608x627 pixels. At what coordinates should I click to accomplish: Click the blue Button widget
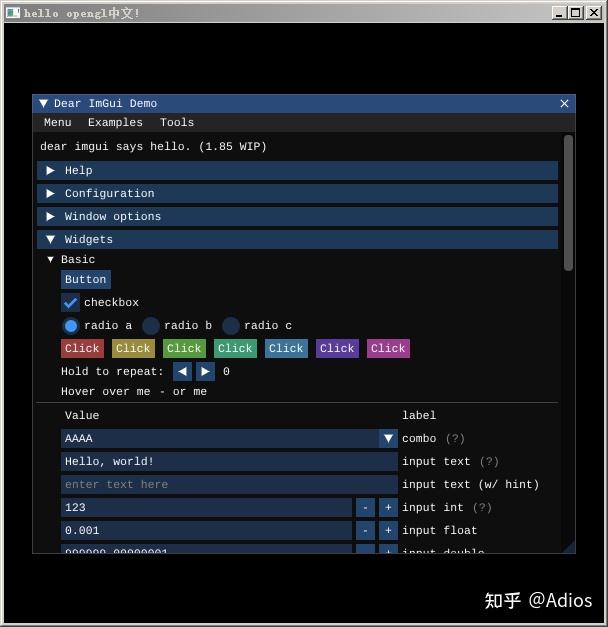point(86,279)
